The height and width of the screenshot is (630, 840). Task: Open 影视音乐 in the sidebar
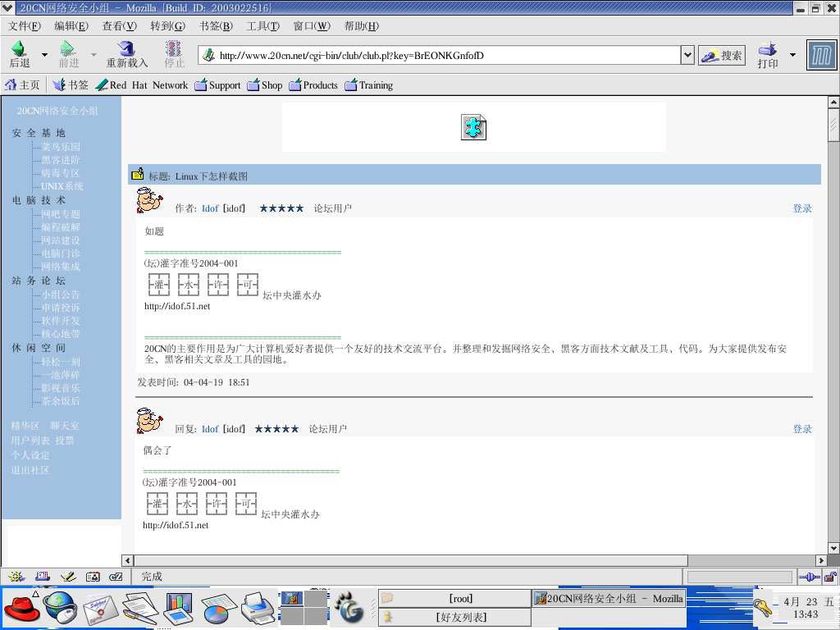tap(61, 388)
